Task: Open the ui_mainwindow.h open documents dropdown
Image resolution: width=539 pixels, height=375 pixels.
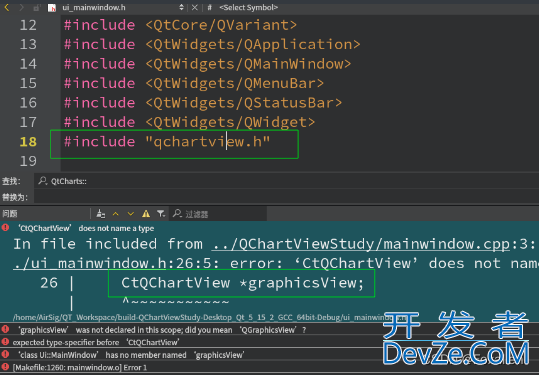Action: click(x=121, y=7)
